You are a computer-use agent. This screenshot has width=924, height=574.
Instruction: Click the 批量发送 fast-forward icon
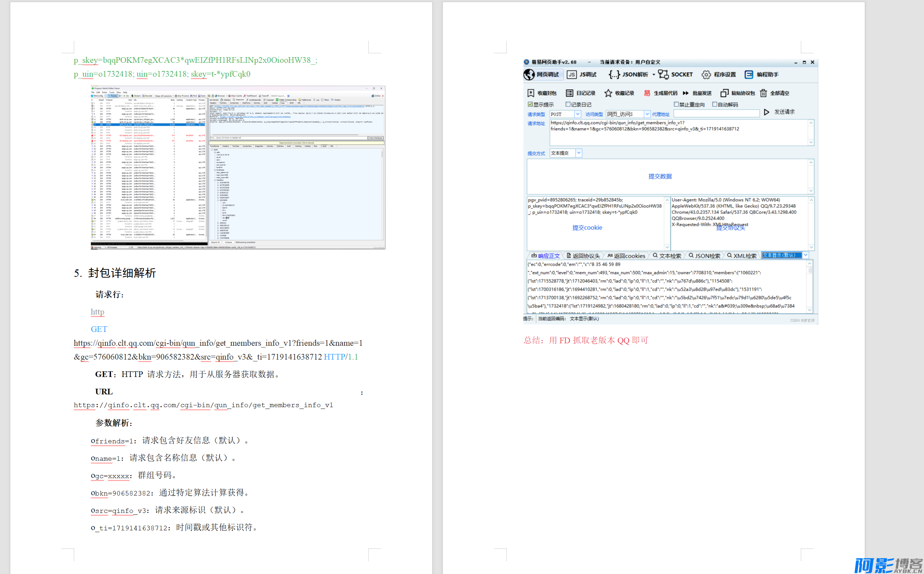tap(686, 93)
